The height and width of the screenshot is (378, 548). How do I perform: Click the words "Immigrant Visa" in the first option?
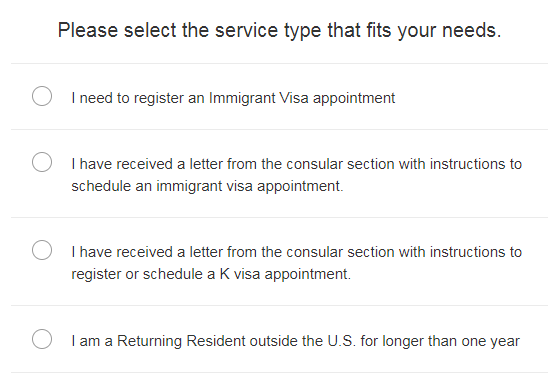tap(259, 98)
